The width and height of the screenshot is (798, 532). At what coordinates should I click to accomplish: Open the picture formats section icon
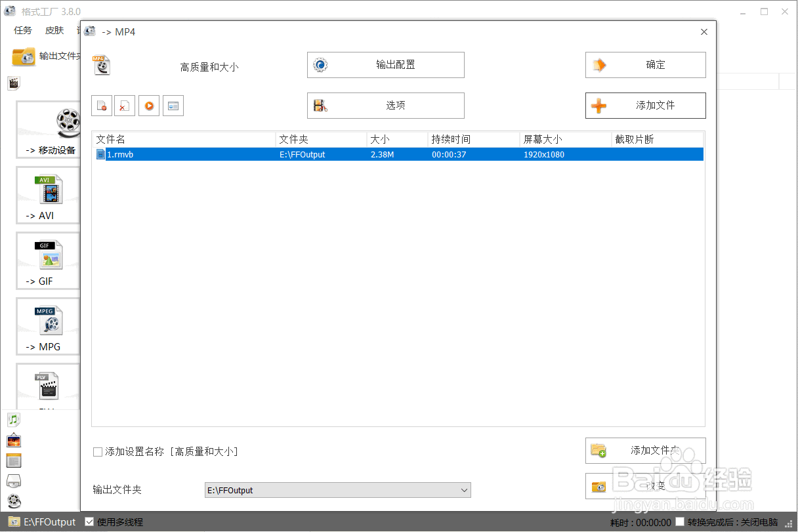tap(14, 441)
